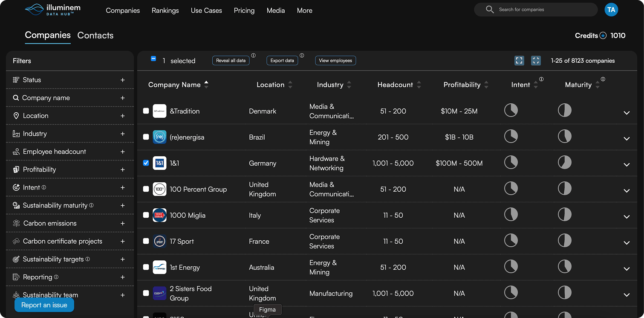Open the Use Cases nav menu
Image resolution: width=644 pixels, height=318 pixels.
[x=206, y=10]
